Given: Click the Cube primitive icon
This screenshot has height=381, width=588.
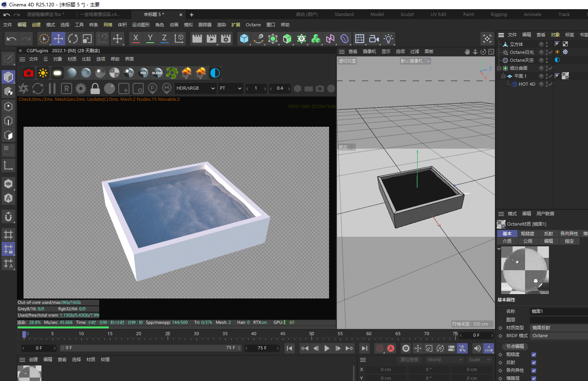Looking at the screenshot, I should tap(244, 39).
